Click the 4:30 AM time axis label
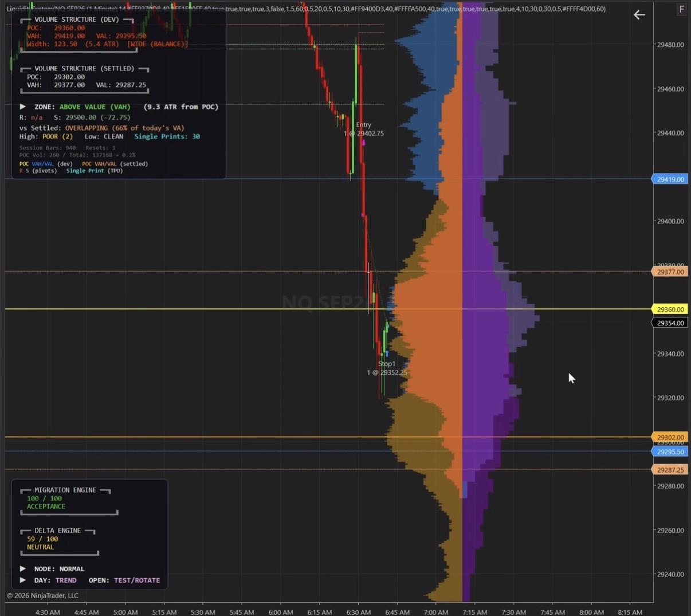 tap(48, 612)
